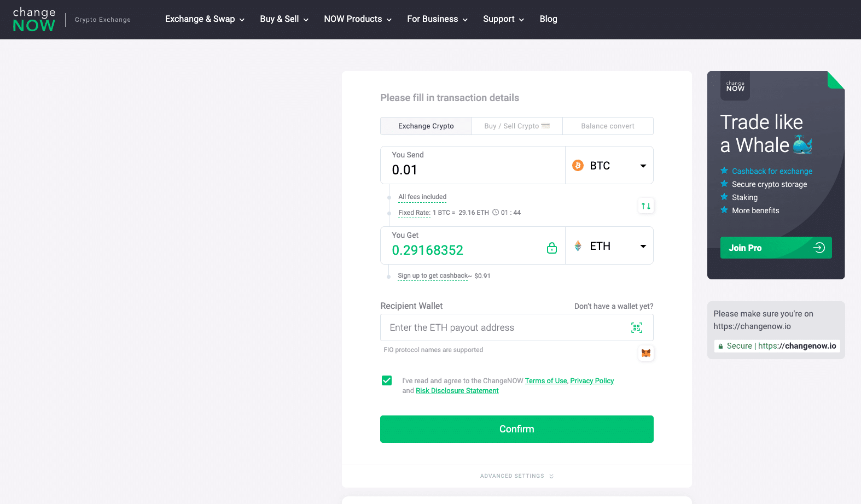Expand the Buy & Sell menu
This screenshot has height=504, width=861.
(284, 19)
